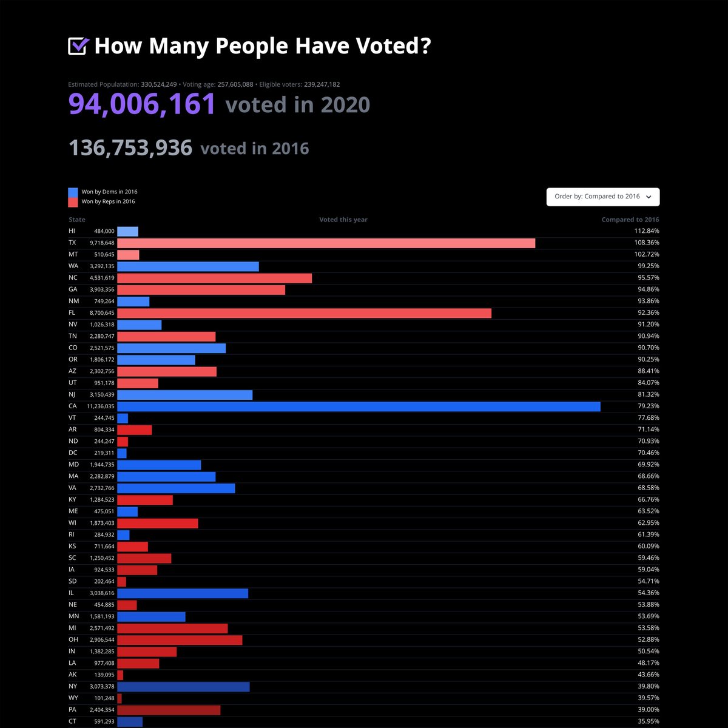728x728 pixels.
Task: Click the Washington state vote bar
Action: [x=188, y=266]
